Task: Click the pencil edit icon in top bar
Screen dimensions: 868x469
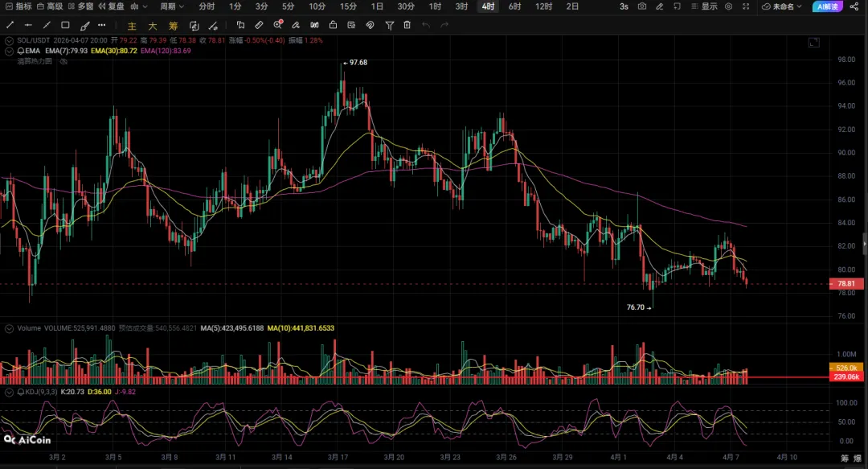Action: pyautogui.click(x=659, y=6)
